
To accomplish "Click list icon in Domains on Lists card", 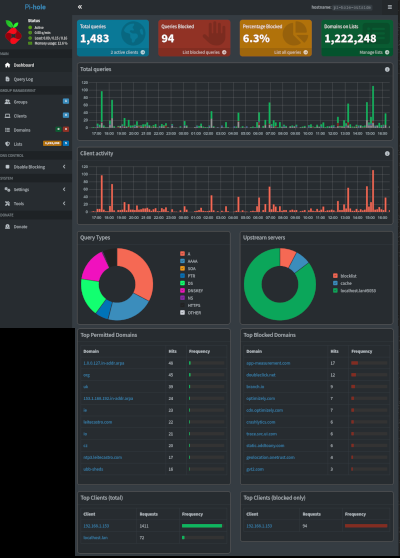I will pyautogui.click(x=376, y=33).
